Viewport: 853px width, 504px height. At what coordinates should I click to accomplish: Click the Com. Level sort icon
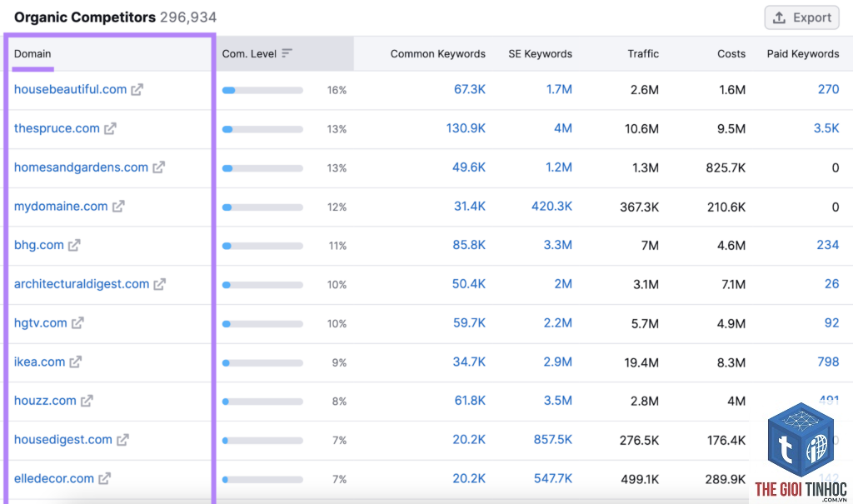click(287, 53)
